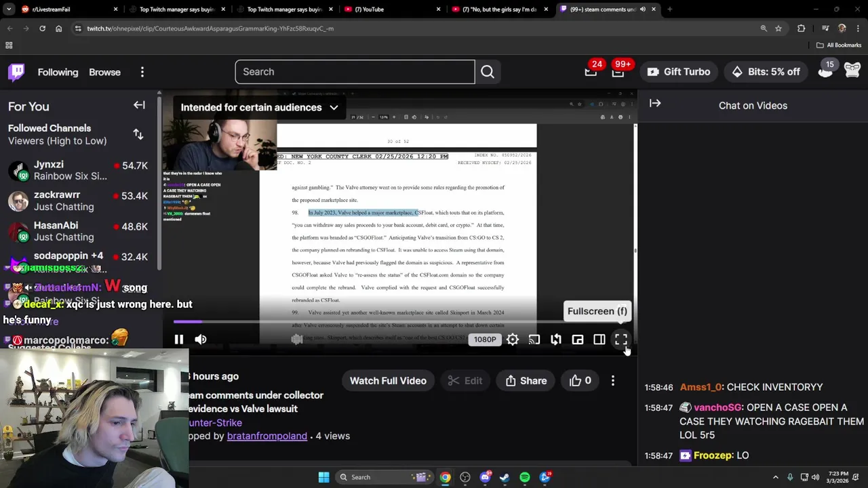Switch to first Top Twitch manager tab
This screenshot has height=488, width=868.
click(173, 9)
